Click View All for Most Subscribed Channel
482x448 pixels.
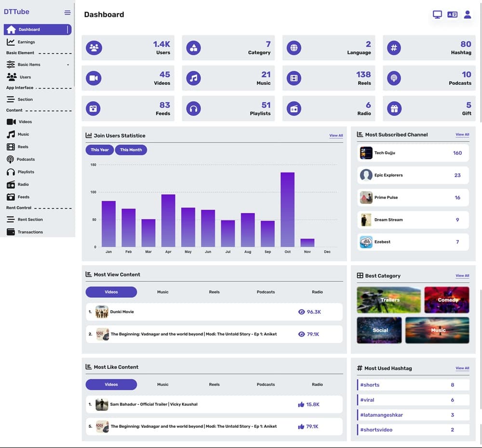pos(462,135)
